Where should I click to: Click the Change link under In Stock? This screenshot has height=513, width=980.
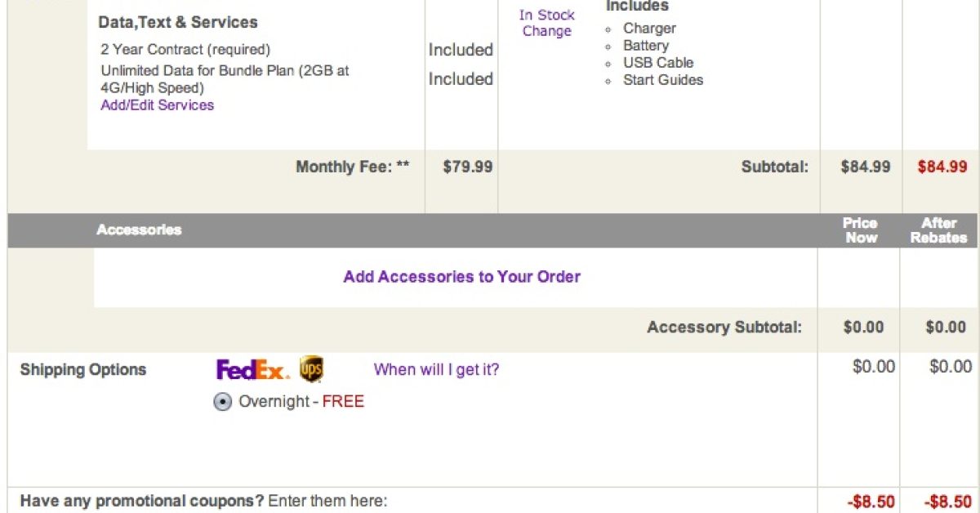[x=546, y=31]
